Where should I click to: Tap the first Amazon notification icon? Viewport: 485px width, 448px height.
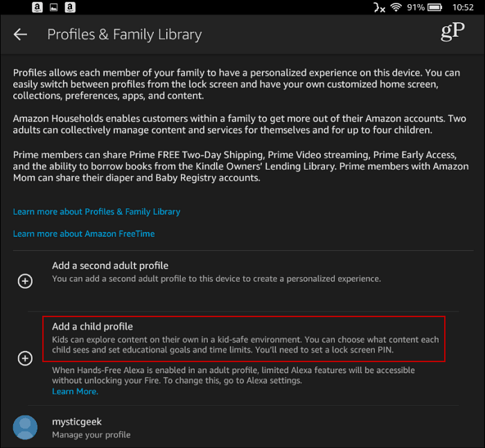pyautogui.click(x=37, y=7)
